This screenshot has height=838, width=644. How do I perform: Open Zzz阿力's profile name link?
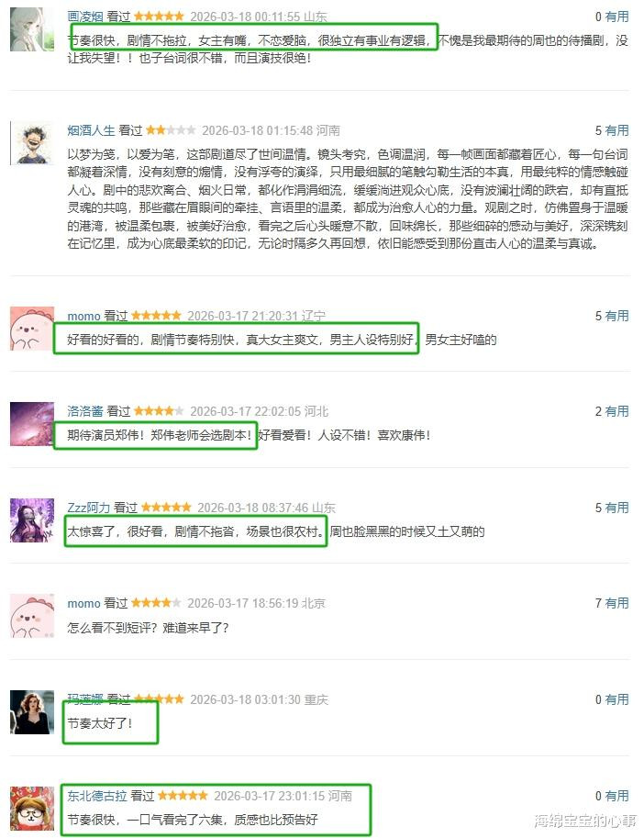pyautogui.click(x=89, y=508)
